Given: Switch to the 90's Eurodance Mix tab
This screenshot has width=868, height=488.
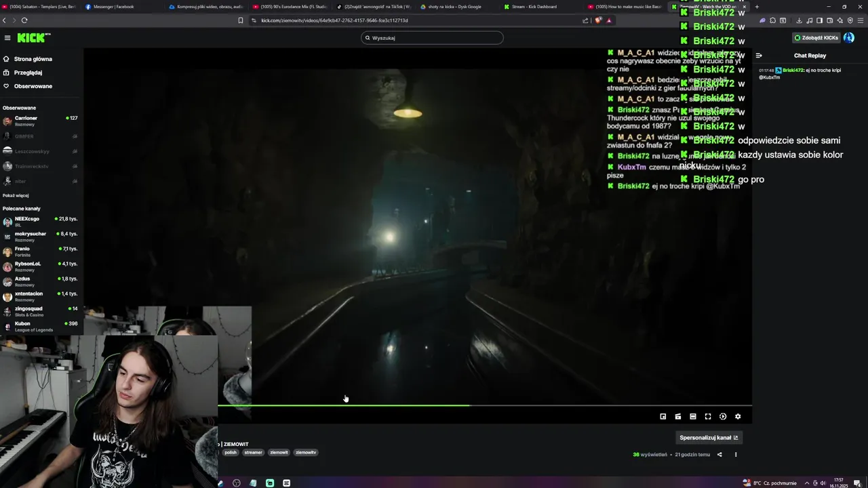Looking at the screenshot, I should click(289, 7).
